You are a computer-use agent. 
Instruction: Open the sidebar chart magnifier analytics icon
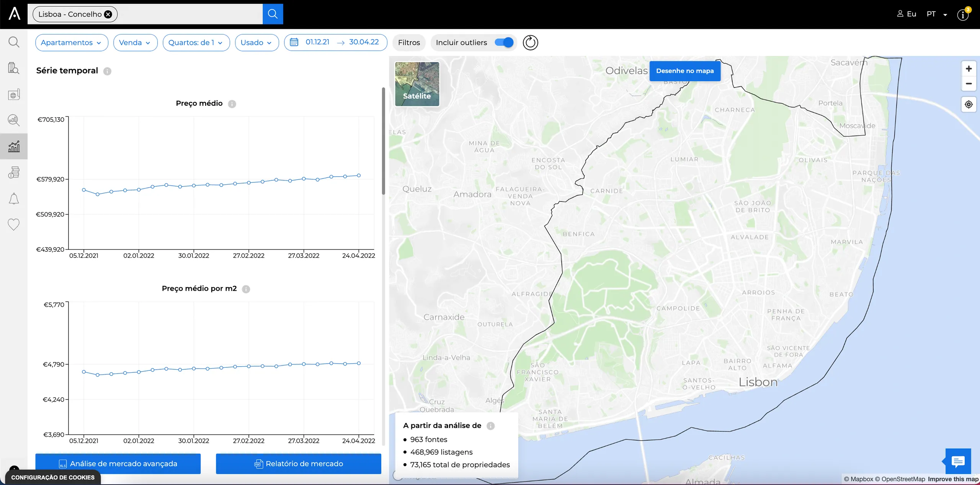click(x=14, y=120)
